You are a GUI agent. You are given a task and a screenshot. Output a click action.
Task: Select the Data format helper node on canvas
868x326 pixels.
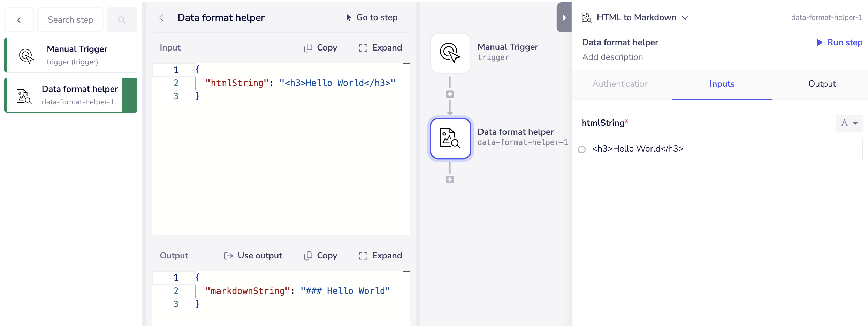coord(450,138)
